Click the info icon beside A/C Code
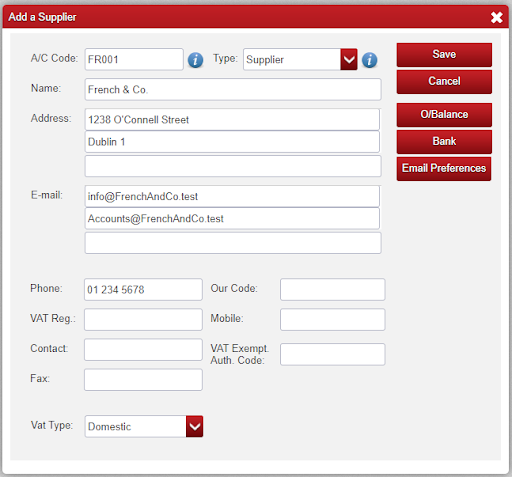The width and height of the screenshot is (512, 477). (x=195, y=60)
